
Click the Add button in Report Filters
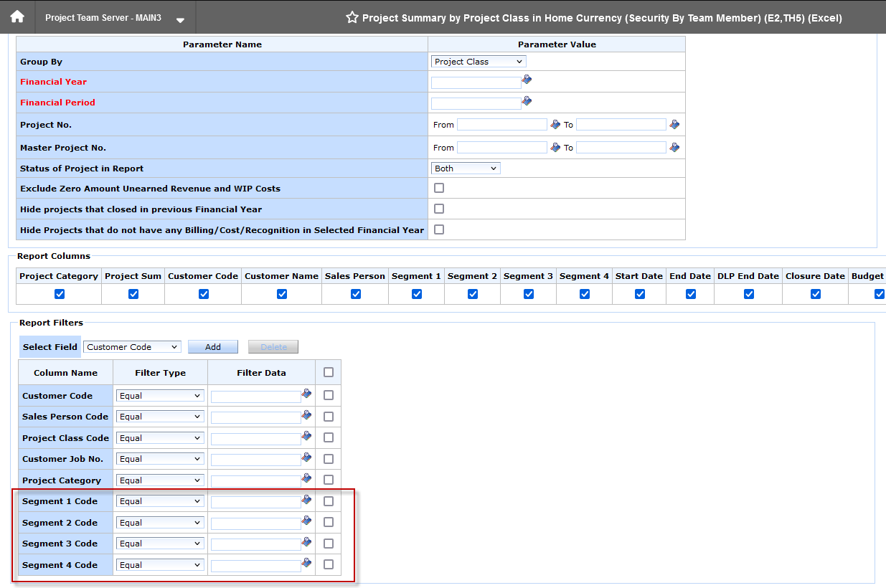pyautogui.click(x=212, y=346)
